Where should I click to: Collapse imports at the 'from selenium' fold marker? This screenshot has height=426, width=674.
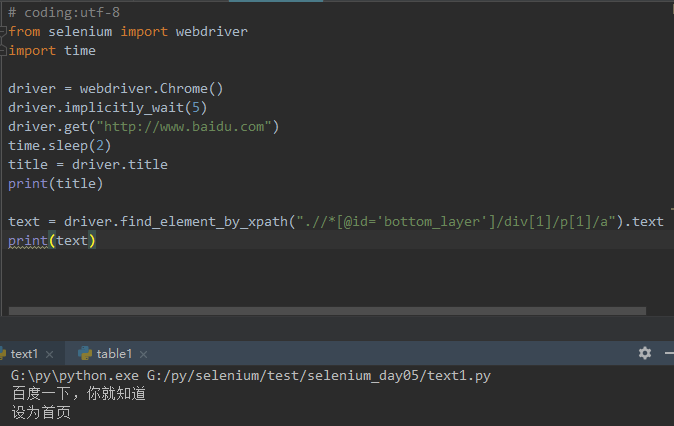[x=4, y=31]
